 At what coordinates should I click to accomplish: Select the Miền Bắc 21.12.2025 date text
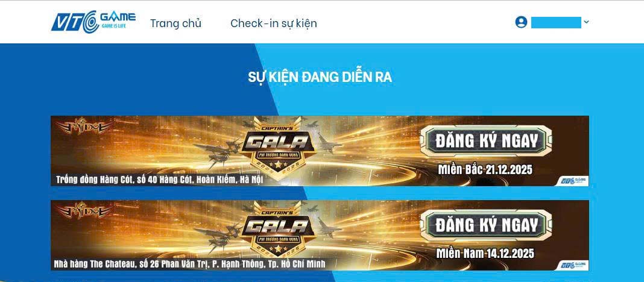[x=485, y=169]
